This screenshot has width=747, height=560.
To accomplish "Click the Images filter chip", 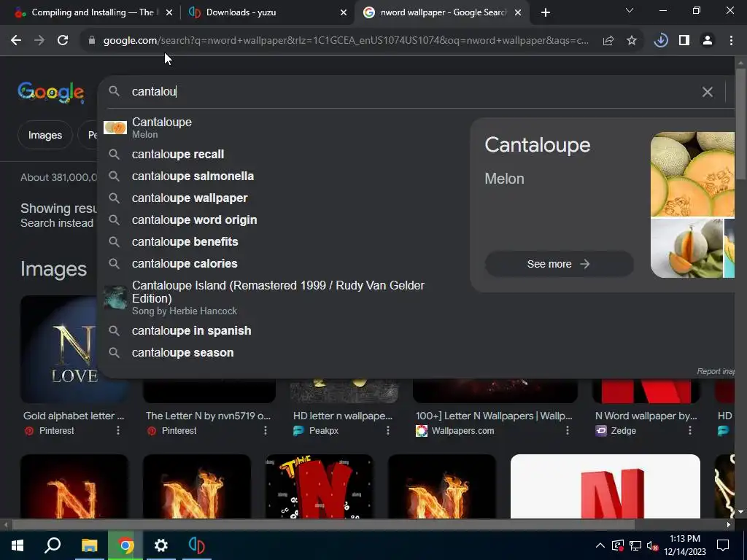I will (x=45, y=135).
